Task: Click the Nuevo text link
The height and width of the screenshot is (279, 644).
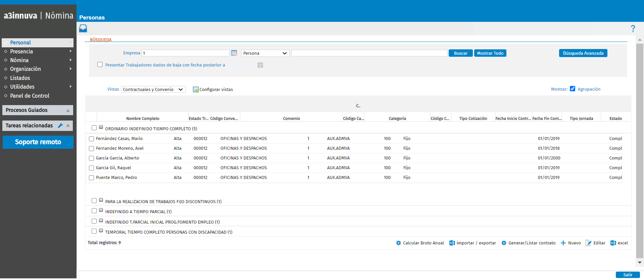Action: point(575,243)
